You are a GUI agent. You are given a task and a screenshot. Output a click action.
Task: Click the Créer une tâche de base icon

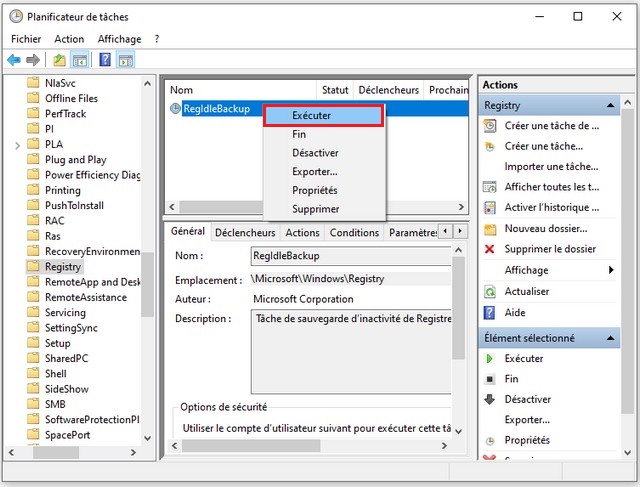pyautogui.click(x=490, y=126)
